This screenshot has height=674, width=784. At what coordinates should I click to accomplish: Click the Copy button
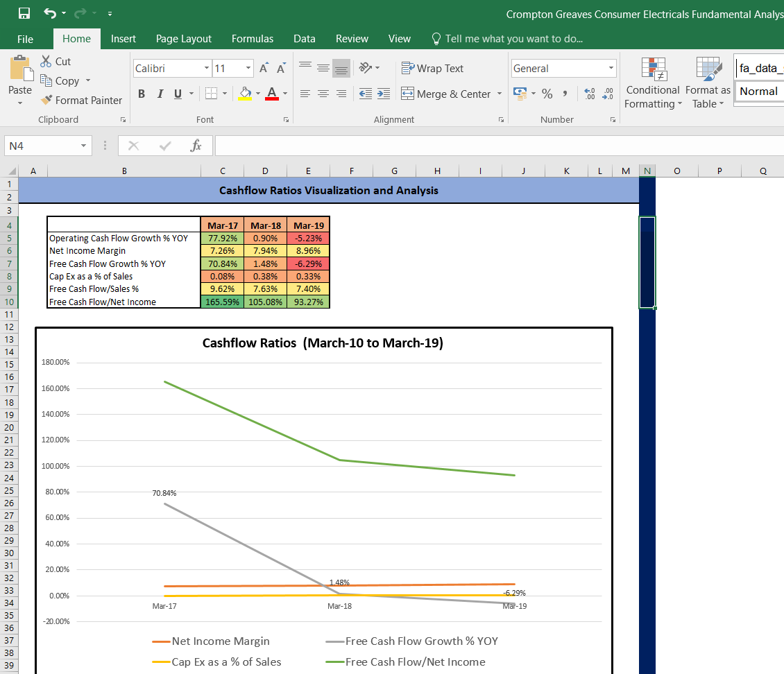click(x=60, y=81)
